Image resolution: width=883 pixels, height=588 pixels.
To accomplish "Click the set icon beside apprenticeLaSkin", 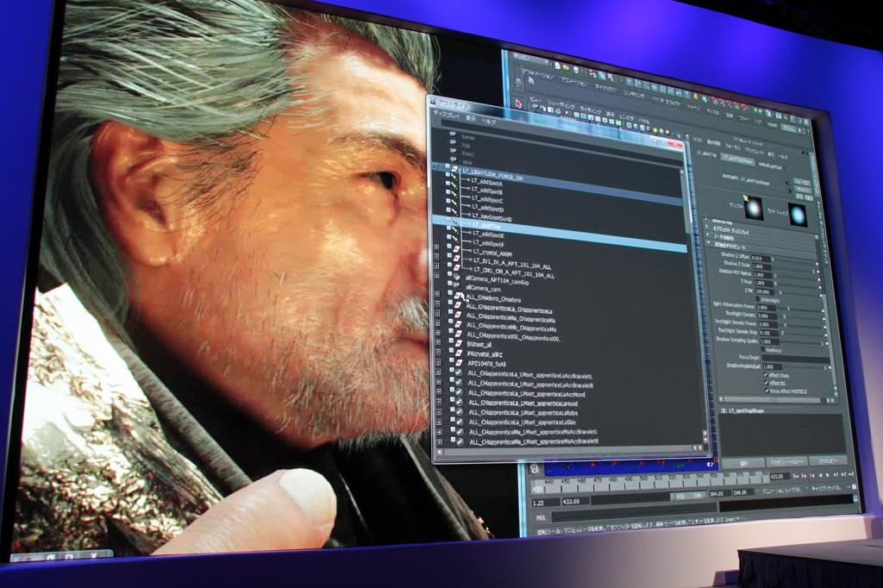I will click(x=460, y=422).
